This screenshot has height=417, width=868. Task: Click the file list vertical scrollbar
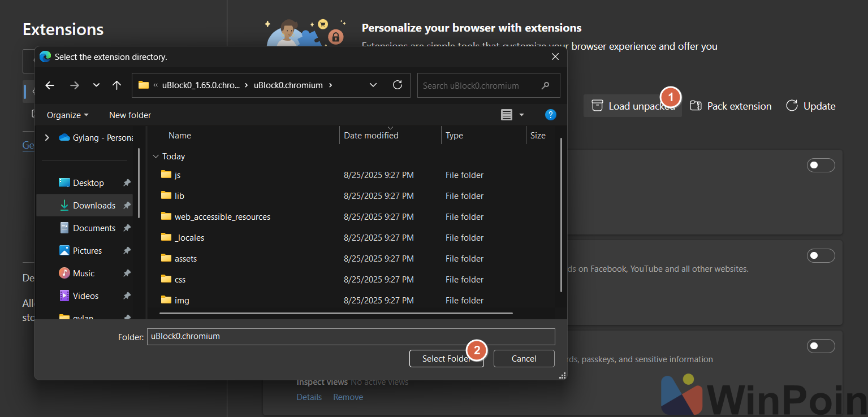point(561,215)
